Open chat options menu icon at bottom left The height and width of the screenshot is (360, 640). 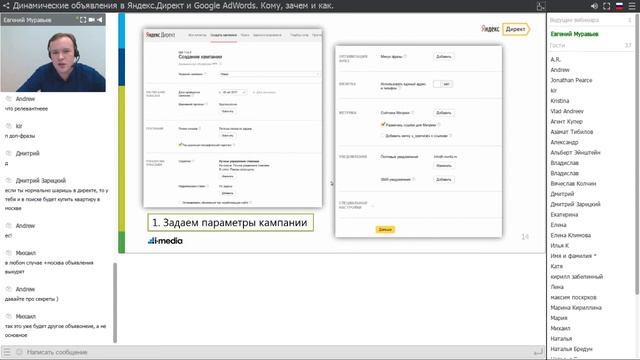tap(7, 352)
